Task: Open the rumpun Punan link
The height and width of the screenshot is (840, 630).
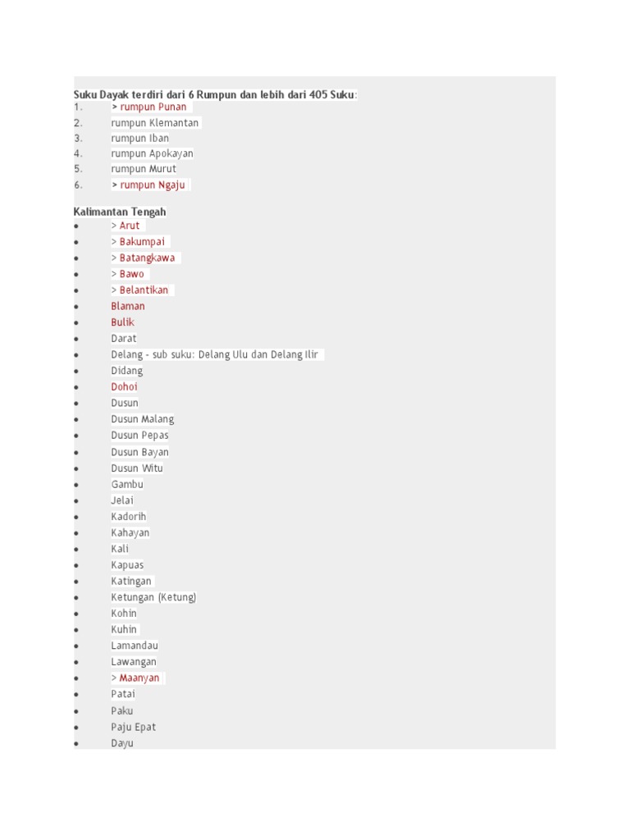Action: click(x=153, y=107)
